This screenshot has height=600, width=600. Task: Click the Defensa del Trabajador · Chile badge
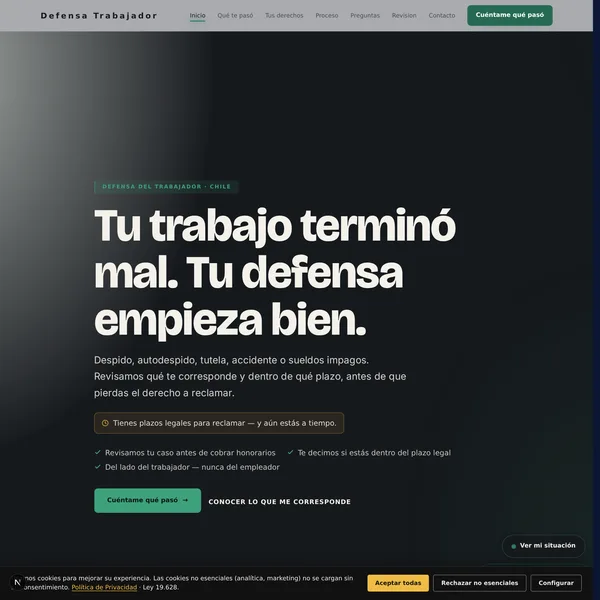(x=166, y=187)
